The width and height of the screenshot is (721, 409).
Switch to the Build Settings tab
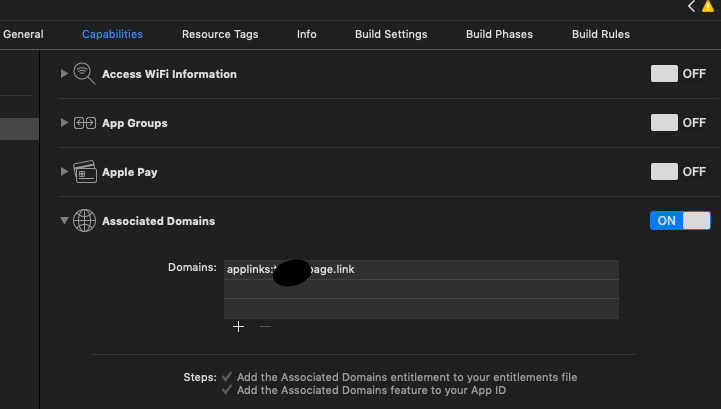click(391, 34)
